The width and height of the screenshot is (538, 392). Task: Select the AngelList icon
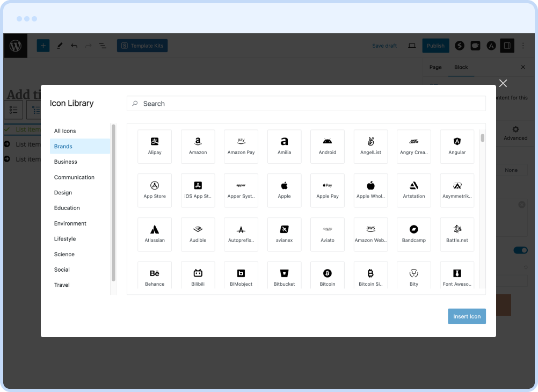pos(370,147)
